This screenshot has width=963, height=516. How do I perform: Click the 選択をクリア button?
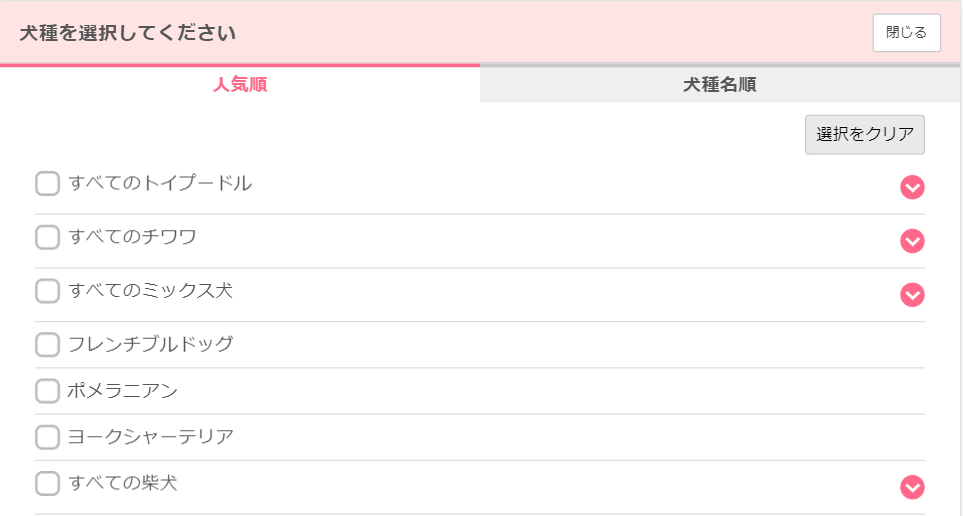865,135
